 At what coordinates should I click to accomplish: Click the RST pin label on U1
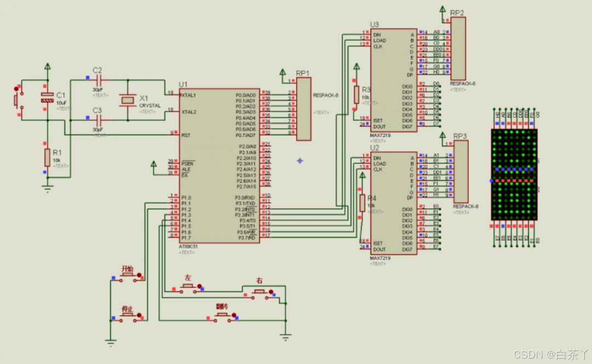click(186, 135)
